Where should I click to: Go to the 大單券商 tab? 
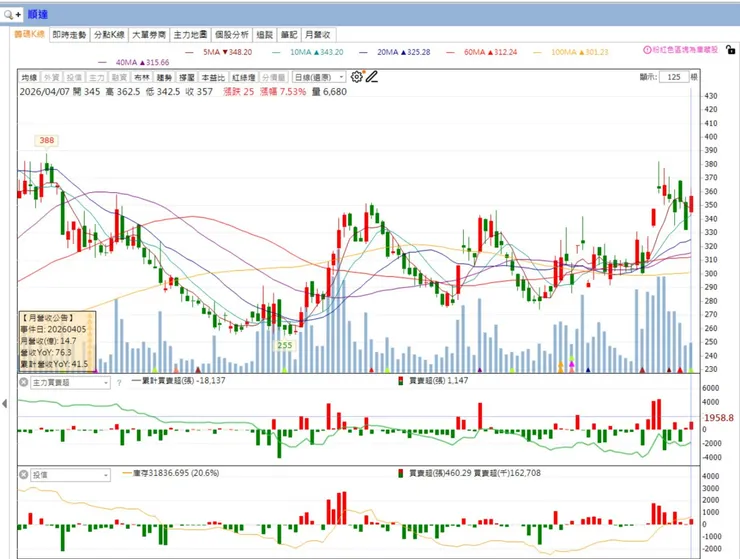(149, 34)
